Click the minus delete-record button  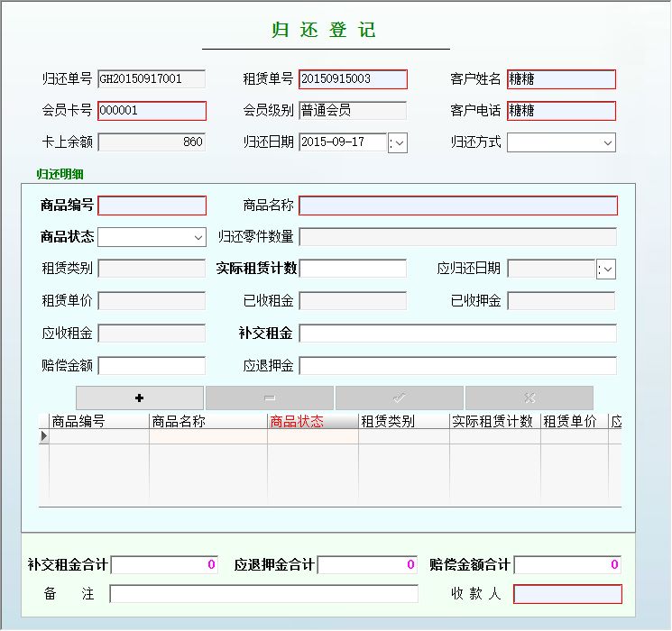pos(270,398)
